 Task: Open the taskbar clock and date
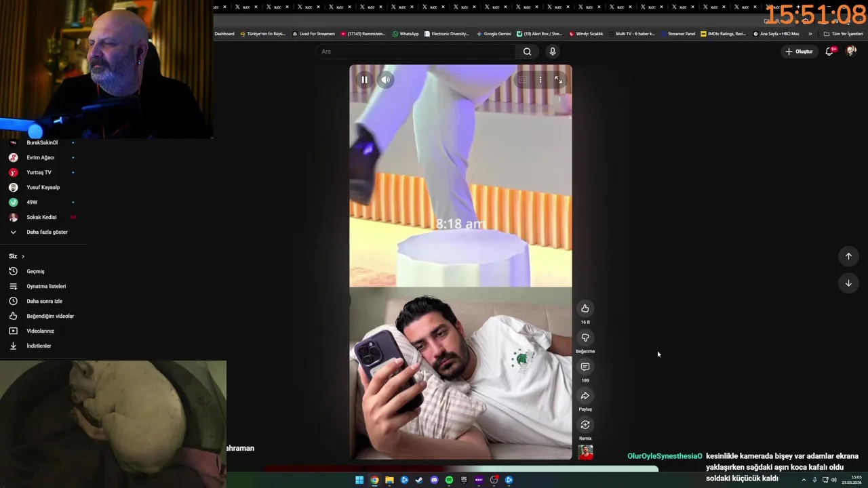click(x=852, y=480)
